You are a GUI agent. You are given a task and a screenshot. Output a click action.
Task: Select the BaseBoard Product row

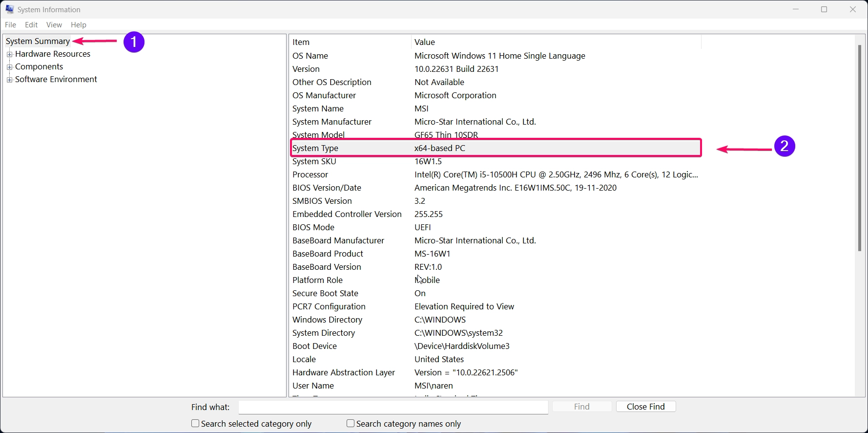coord(496,254)
